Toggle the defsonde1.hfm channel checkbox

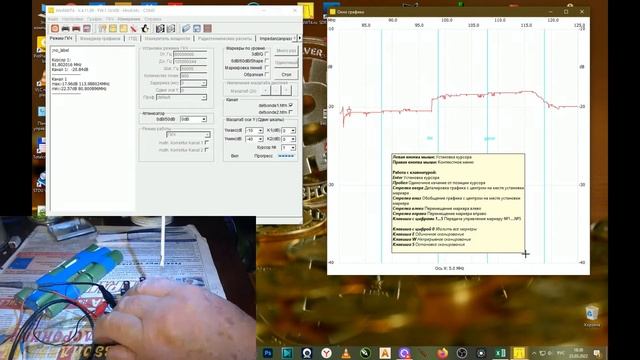291,105
